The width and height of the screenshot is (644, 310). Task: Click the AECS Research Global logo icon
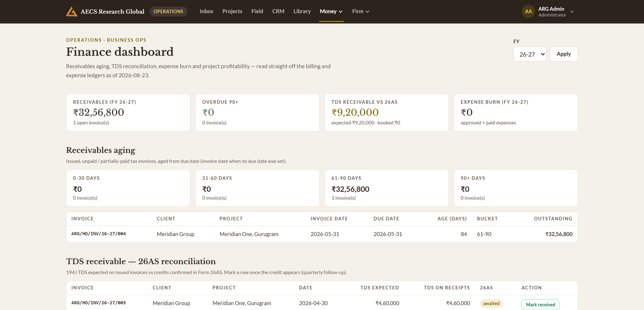click(72, 12)
